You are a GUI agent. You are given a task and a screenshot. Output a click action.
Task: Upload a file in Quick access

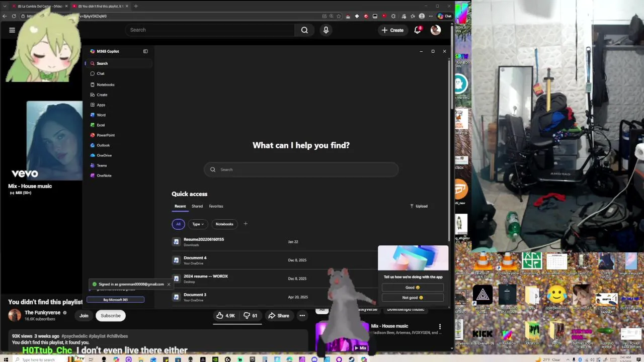pos(419,206)
